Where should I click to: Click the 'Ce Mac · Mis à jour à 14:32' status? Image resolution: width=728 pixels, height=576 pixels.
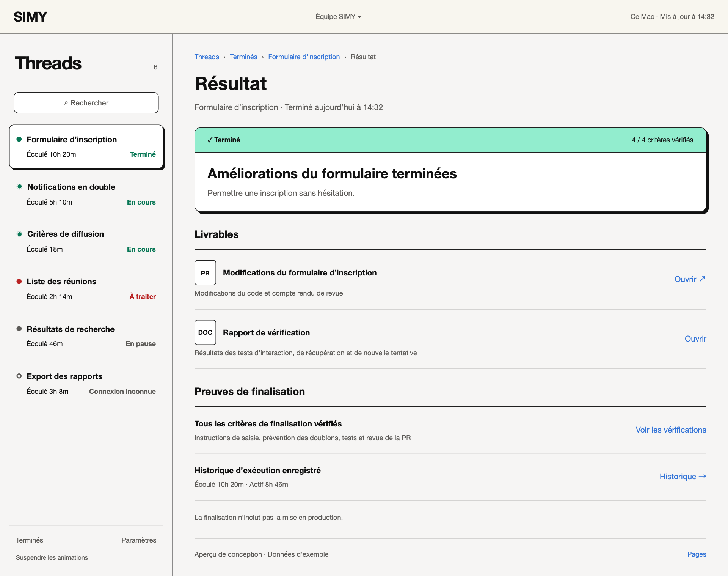tap(672, 17)
